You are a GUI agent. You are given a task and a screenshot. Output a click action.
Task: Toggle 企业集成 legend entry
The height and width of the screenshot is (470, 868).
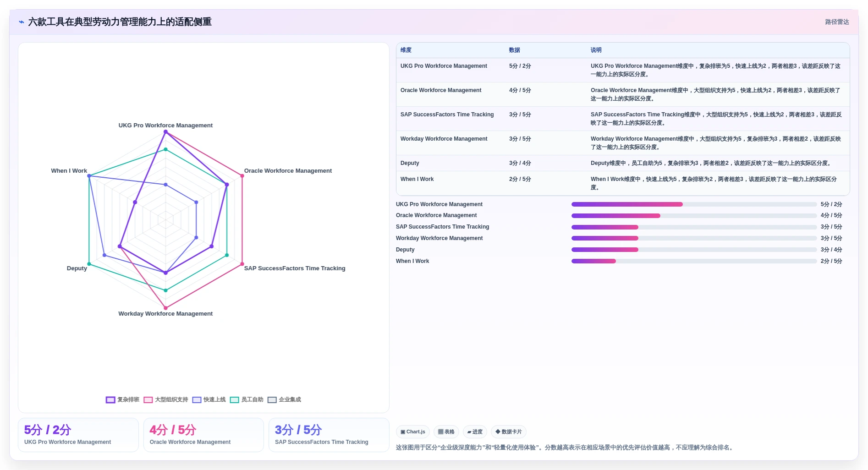pos(284,400)
